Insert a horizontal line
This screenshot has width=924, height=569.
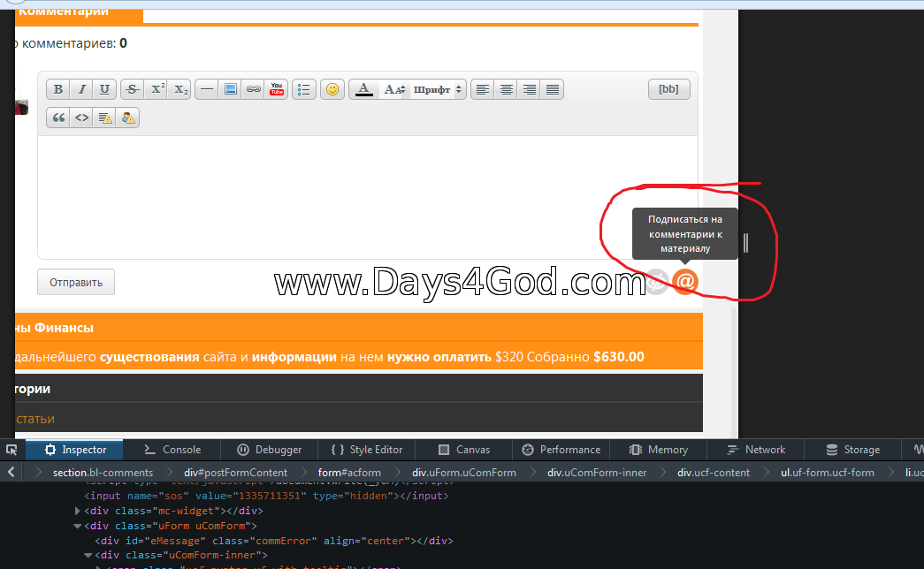click(206, 89)
